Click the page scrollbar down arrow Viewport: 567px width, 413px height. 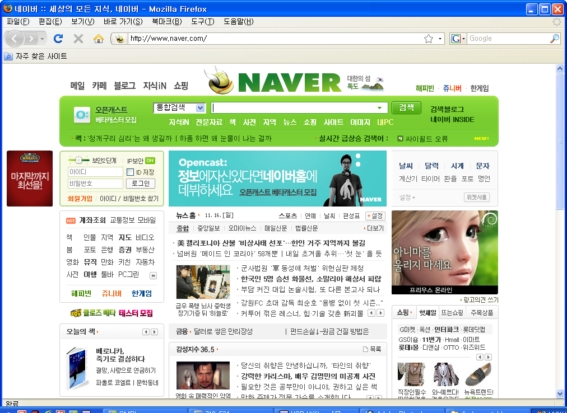click(560, 393)
